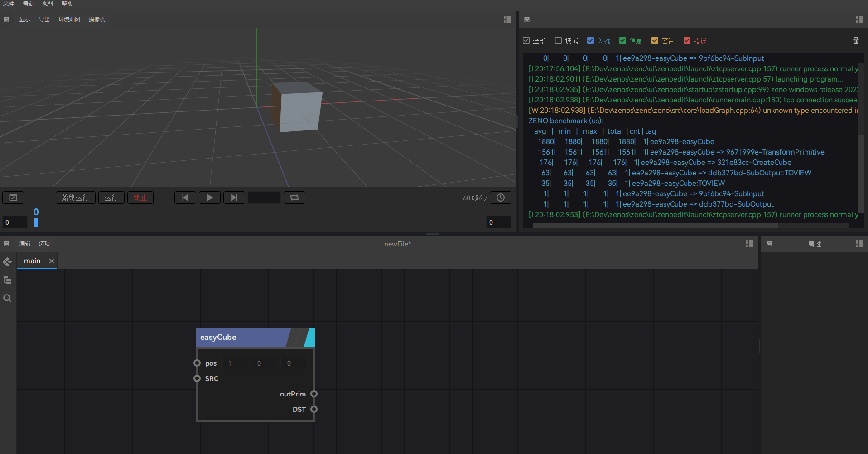The width and height of the screenshot is (868, 454).
Task: Click node editor panel dock icon
Action: [6, 244]
